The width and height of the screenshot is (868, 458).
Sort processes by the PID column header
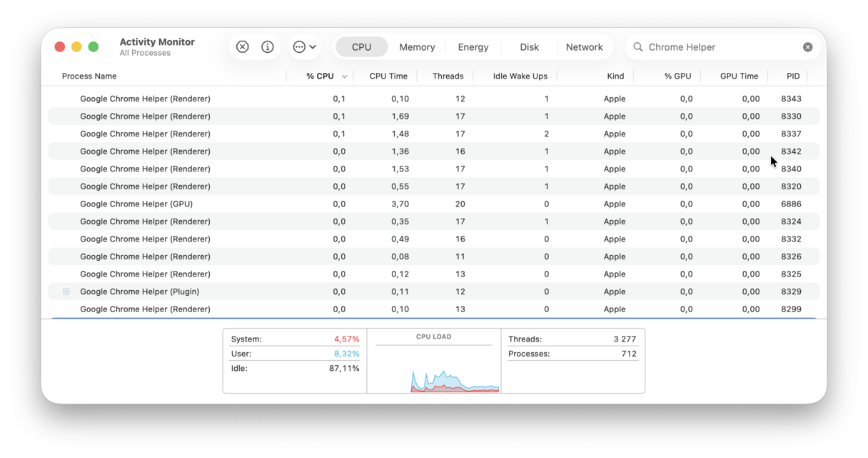tap(792, 76)
